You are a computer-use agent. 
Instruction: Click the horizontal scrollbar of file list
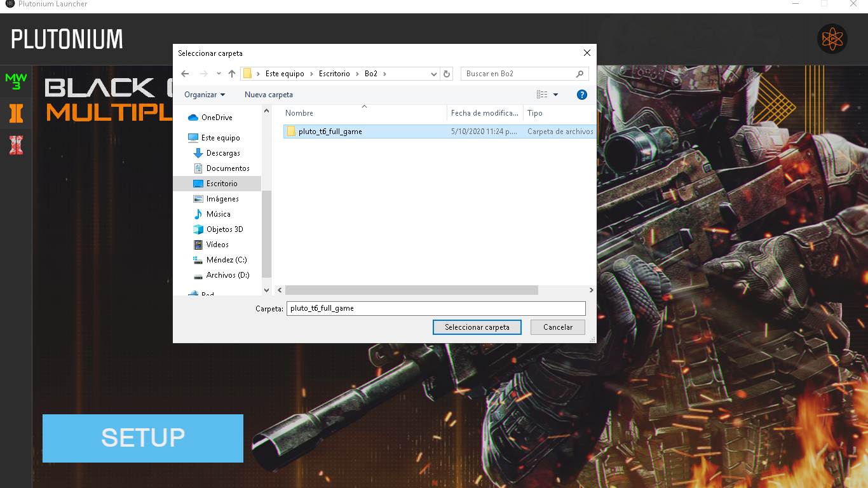[x=411, y=290]
